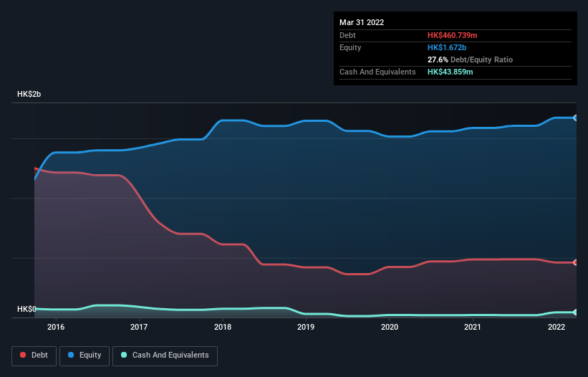Click the 2016 x-axis label
The width and height of the screenshot is (588, 377).
(55, 327)
